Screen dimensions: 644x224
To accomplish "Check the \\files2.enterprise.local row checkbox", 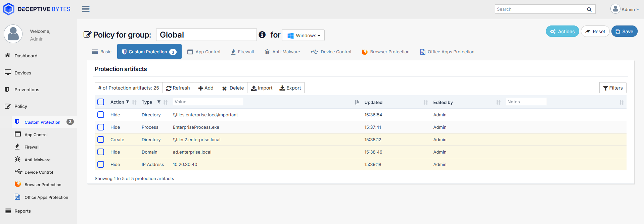I will tap(101, 139).
